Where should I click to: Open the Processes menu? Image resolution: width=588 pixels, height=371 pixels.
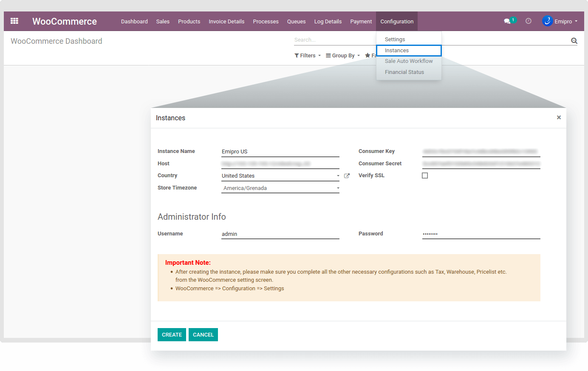click(266, 21)
